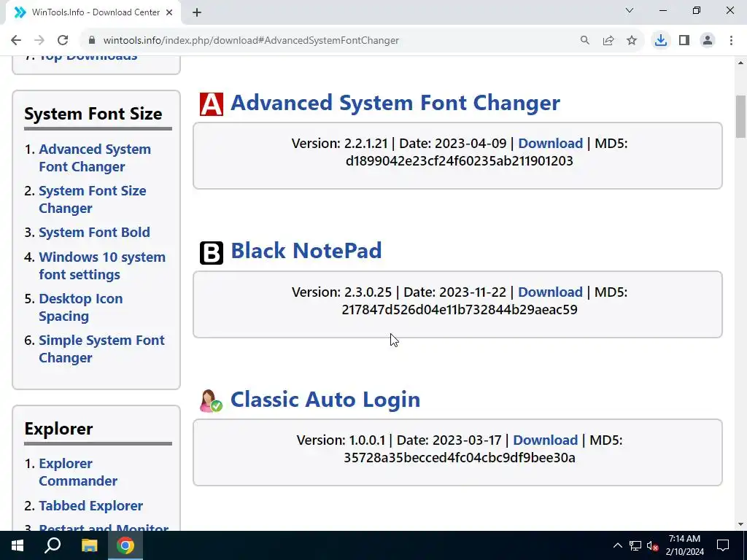Click the scrollbar up arrow
The width and height of the screenshot is (747, 560).
pos(741,63)
